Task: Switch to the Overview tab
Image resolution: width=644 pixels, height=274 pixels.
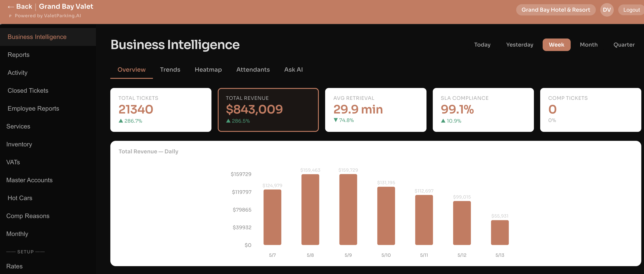Action: pos(131,70)
